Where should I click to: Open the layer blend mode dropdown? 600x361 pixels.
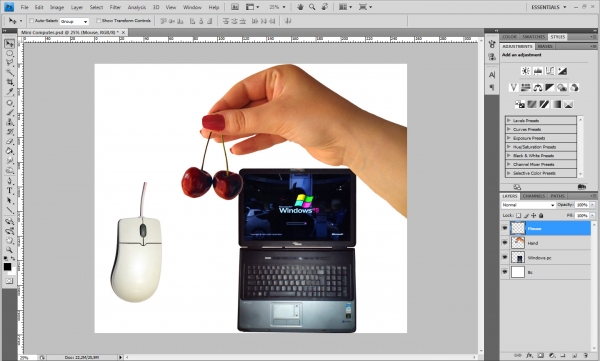pyautogui.click(x=528, y=205)
